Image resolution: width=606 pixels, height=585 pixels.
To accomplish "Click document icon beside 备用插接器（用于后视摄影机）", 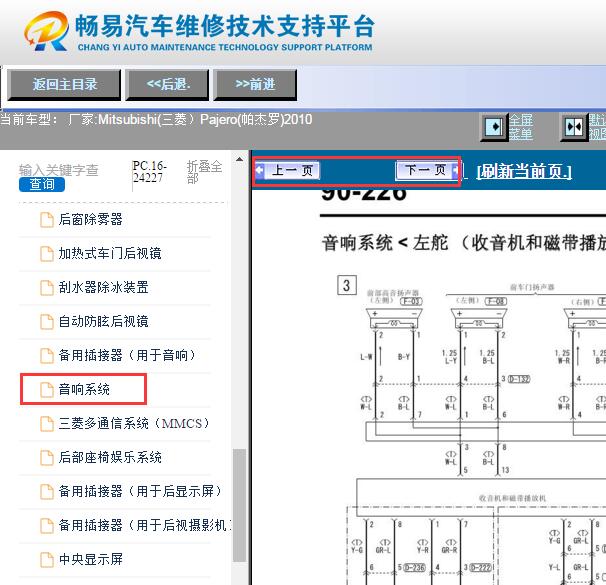I will click(x=47, y=526).
